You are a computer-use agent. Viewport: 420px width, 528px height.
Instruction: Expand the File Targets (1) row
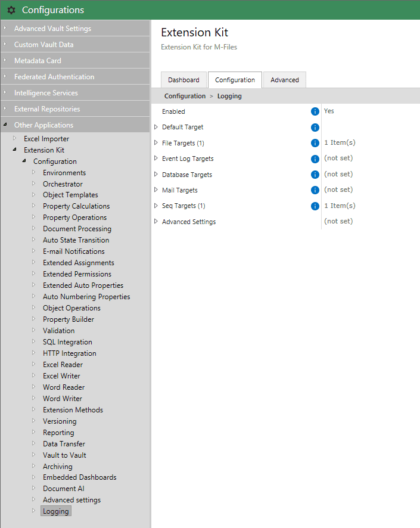(x=156, y=143)
